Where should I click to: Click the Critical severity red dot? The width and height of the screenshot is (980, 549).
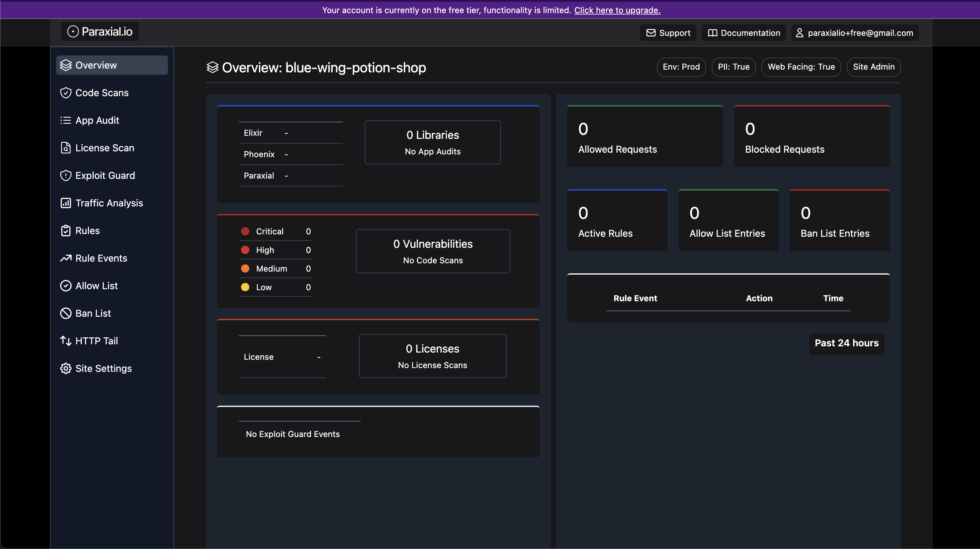click(x=245, y=232)
